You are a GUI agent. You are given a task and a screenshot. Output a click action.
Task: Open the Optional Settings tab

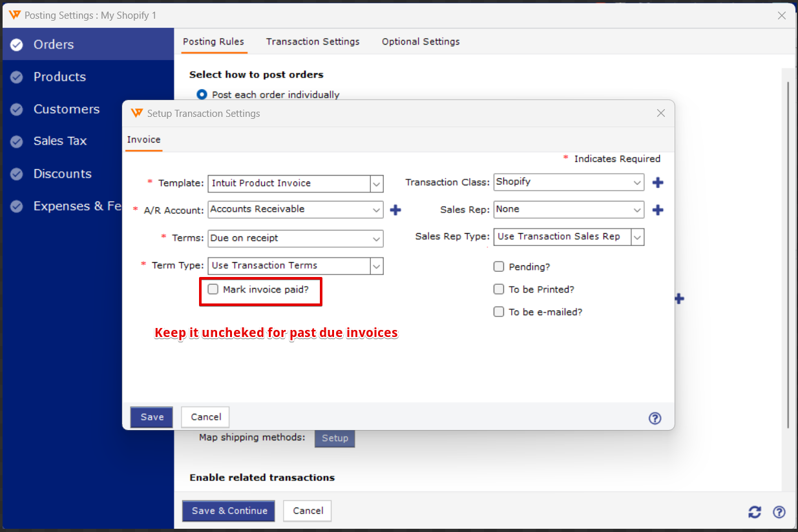pos(421,41)
